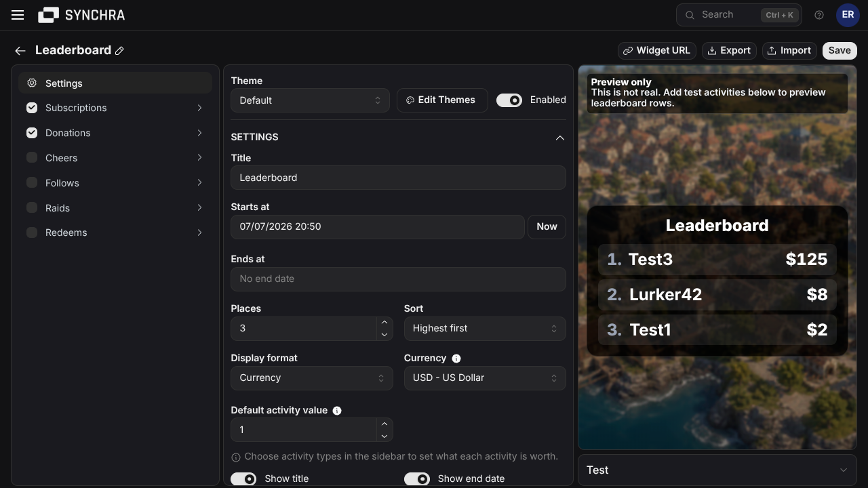Enable the Cheers checkbox

click(32, 158)
